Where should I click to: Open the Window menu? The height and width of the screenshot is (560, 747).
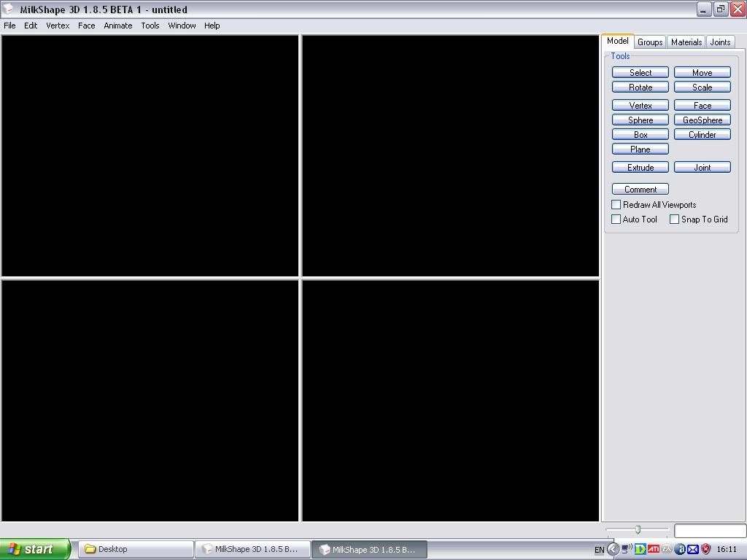tap(182, 26)
